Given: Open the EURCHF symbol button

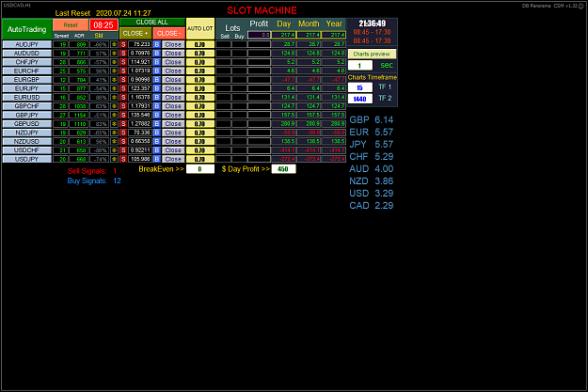Looking at the screenshot, I should point(26,71).
